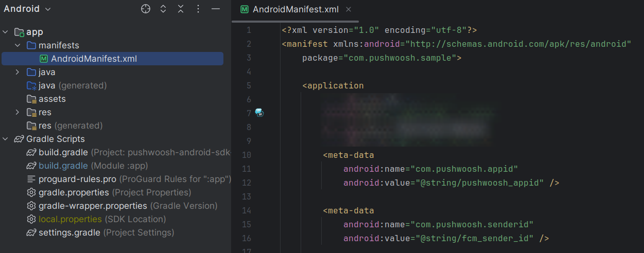This screenshot has height=253, width=644.
Task: Click the java (generated) folder icon
Action: (31, 85)
